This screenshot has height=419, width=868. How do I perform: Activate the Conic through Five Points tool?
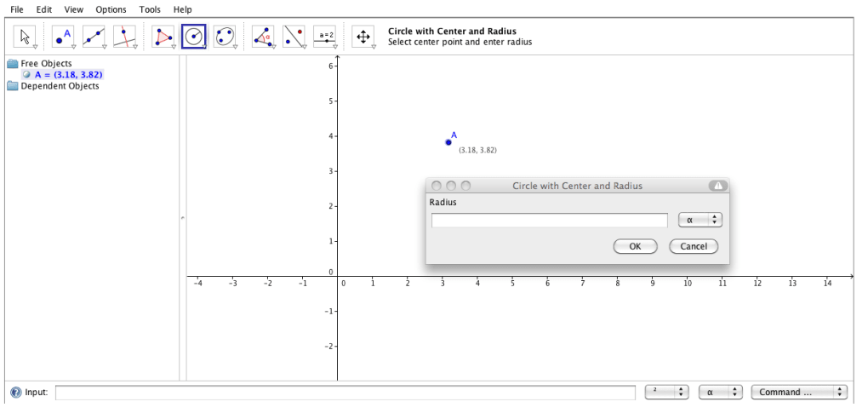[x=225, y=37]
